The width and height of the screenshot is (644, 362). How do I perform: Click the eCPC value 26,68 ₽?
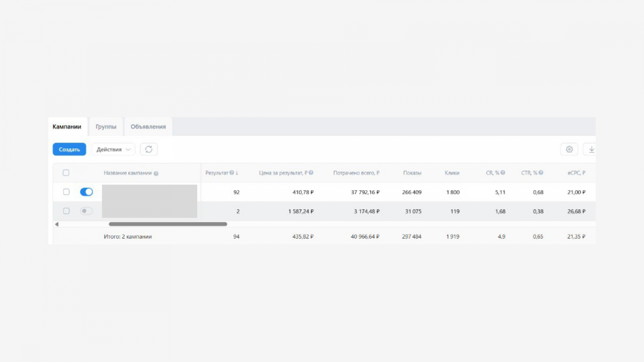point(576,211)
